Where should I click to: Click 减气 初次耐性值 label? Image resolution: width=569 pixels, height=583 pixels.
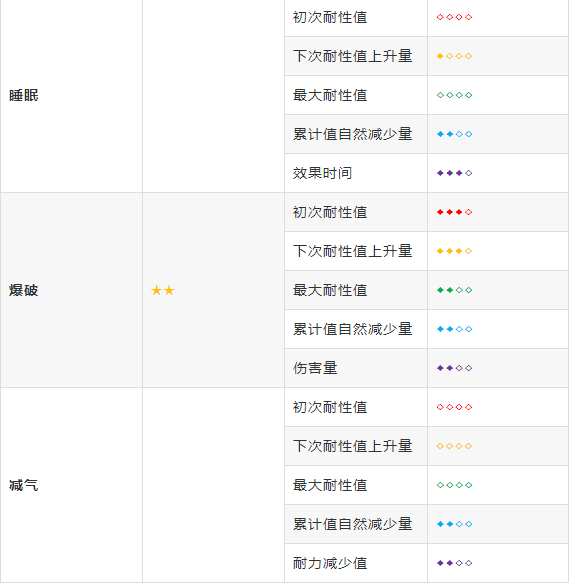[x=330, y=407]
